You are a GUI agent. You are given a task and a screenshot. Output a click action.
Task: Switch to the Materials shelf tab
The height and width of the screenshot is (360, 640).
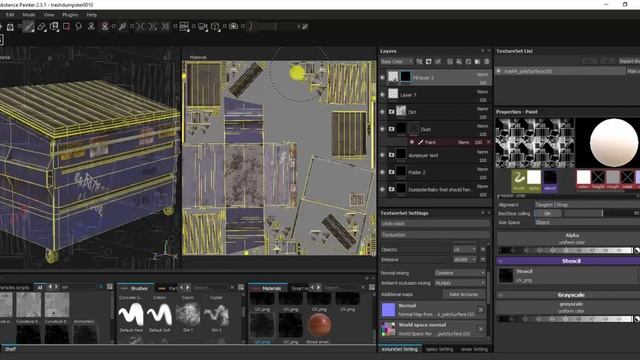268,288
